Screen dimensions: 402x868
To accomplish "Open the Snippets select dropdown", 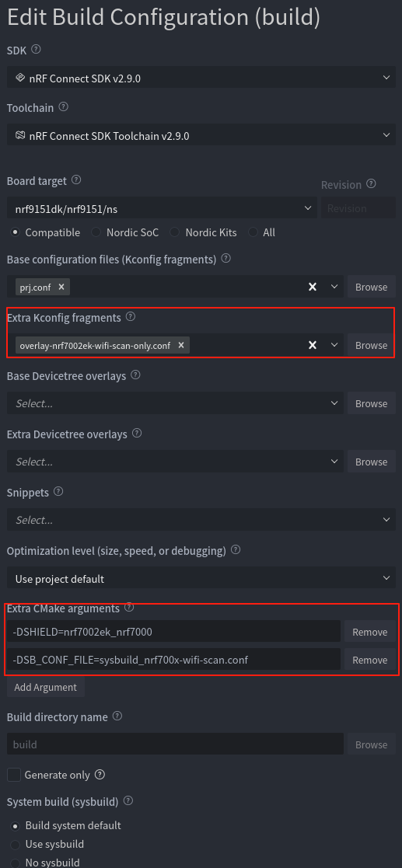I will (201, 520).
